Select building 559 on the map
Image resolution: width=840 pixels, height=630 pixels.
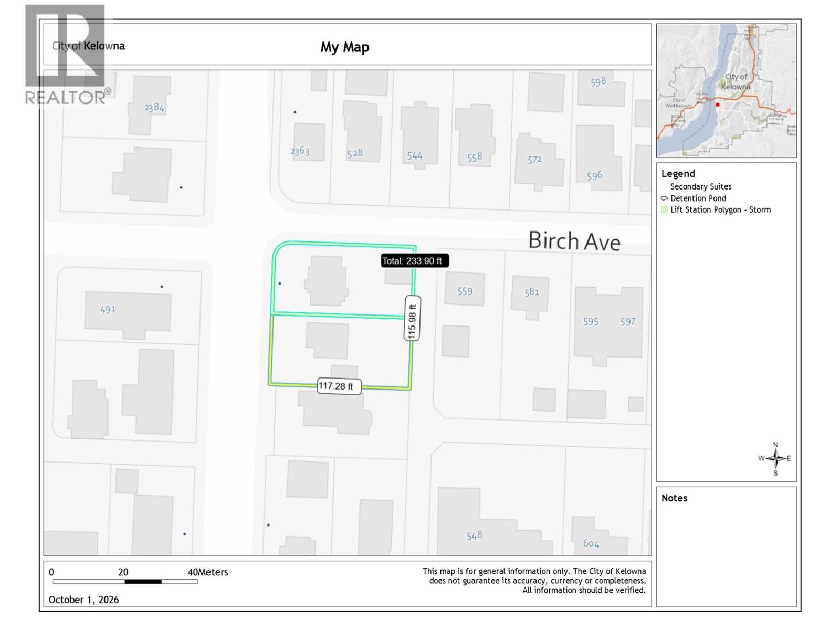pyautogui.click(x=465, y=288)
